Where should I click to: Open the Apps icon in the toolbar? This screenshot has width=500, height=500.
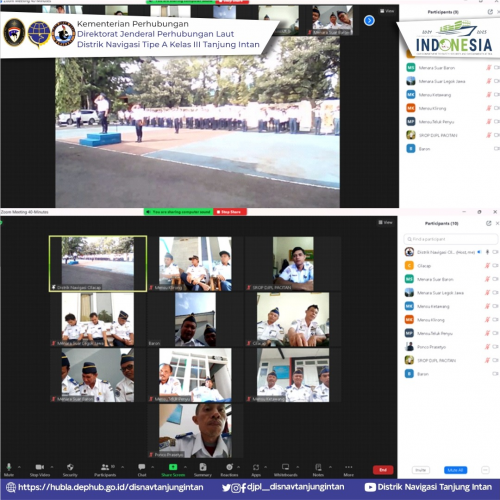click(256, 467)
